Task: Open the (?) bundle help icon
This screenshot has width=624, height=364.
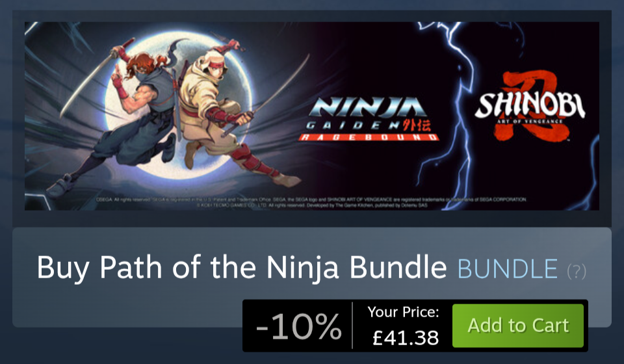Action: [x=577, y=272]
